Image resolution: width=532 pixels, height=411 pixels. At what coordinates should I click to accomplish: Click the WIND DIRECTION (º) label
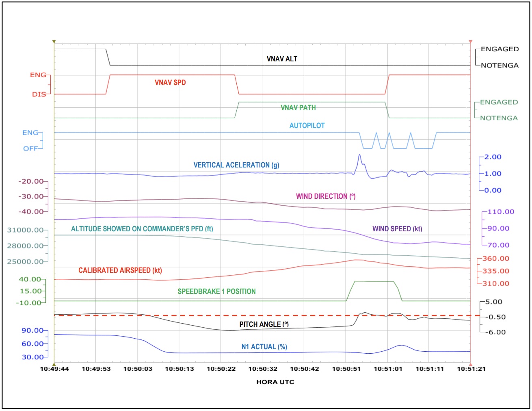(326, 196)
